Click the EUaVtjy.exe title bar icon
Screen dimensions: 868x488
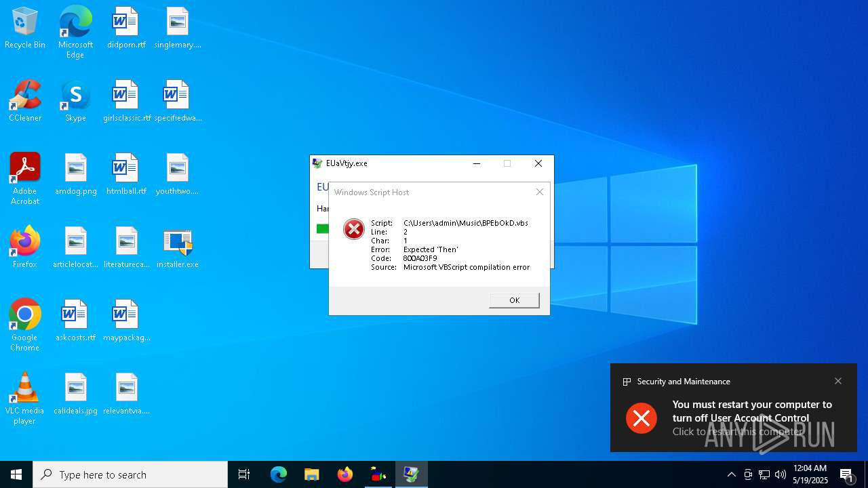[x=317, y=163]
